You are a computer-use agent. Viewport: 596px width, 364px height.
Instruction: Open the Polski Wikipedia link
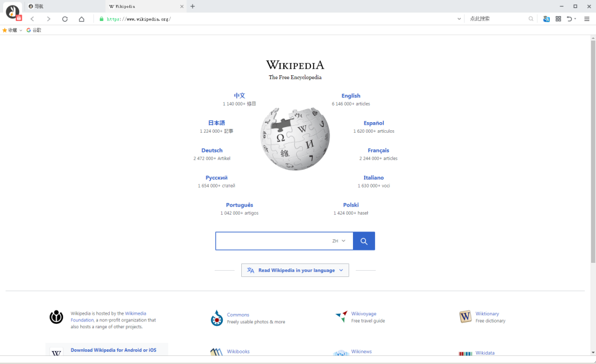pos(351,205)
